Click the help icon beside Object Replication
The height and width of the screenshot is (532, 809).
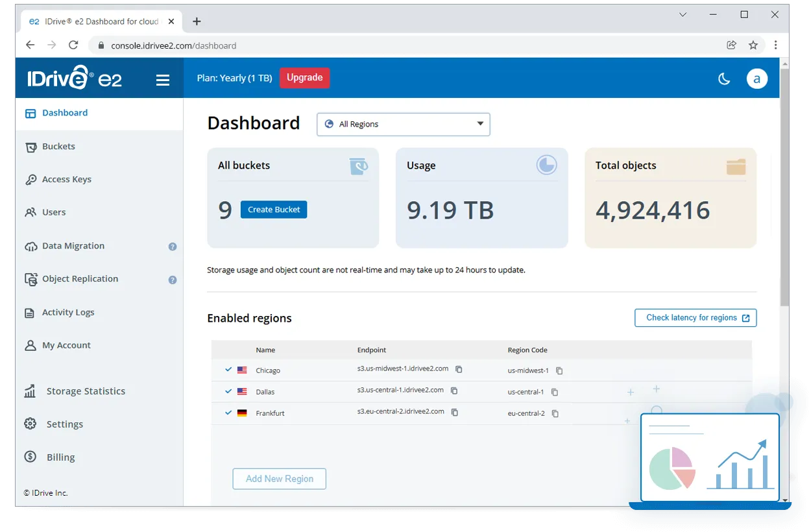pos(173,280)
